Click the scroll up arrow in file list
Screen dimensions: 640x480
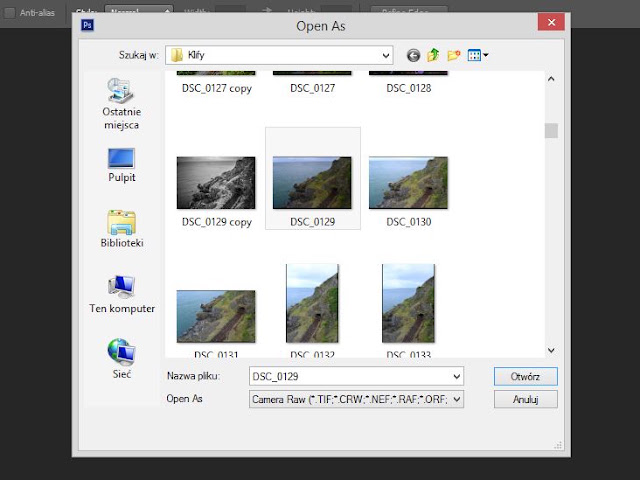tap(551, 79)
